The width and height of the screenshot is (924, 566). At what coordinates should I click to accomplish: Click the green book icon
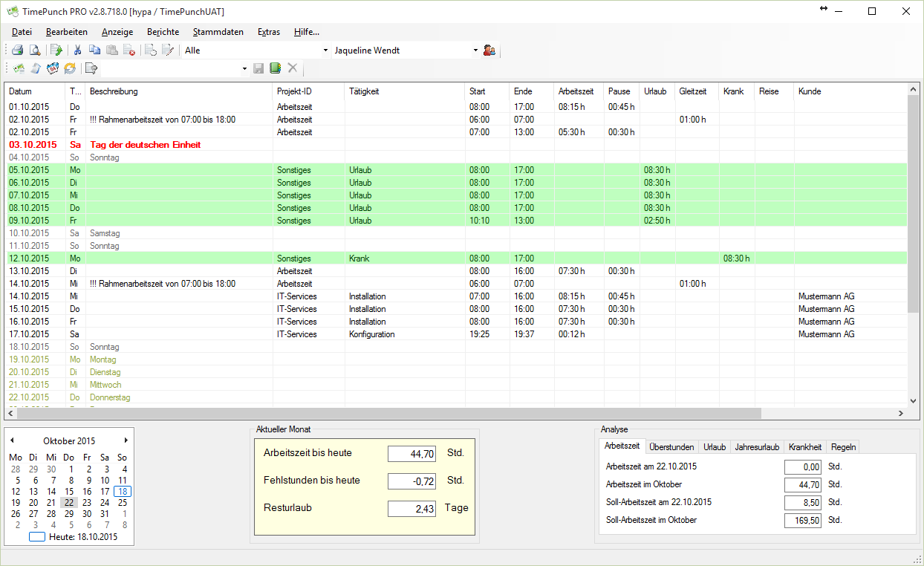[276, 68]
